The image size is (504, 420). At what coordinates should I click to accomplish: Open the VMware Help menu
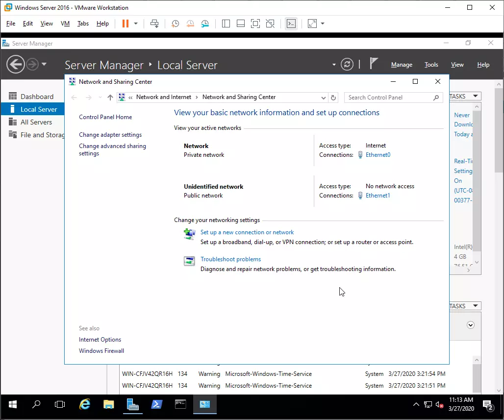(x=102, y=24)
